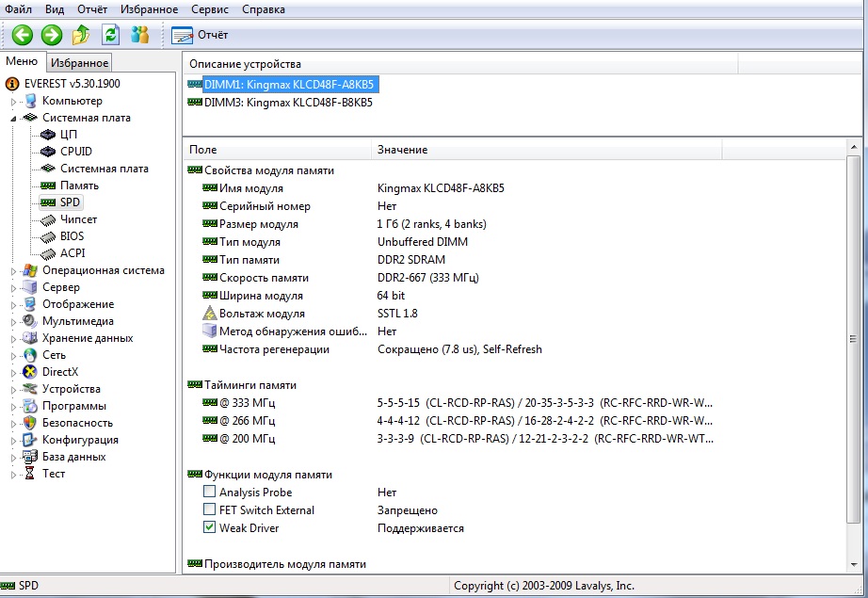Click the Описание устройства column header
The height and width of the screenshot is (598, 868).
point(460,64)
